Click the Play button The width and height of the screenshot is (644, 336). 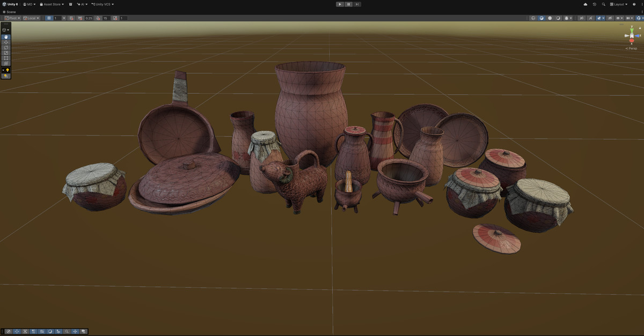coord(340,4)
